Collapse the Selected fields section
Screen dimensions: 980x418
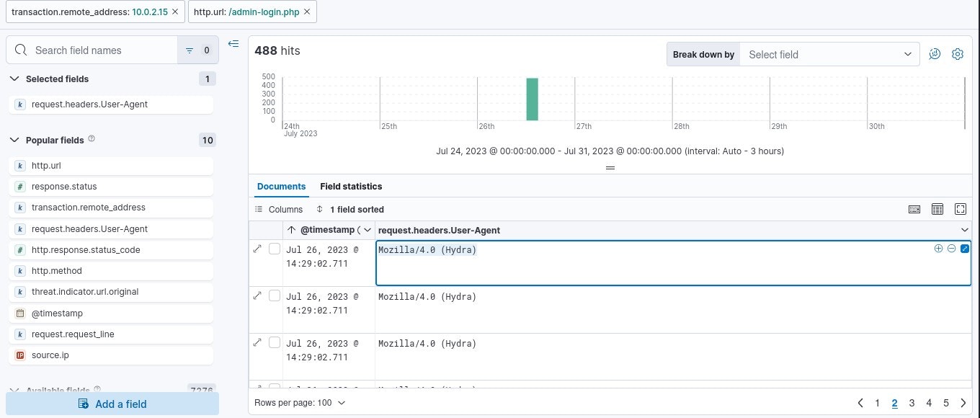(15, 79)
